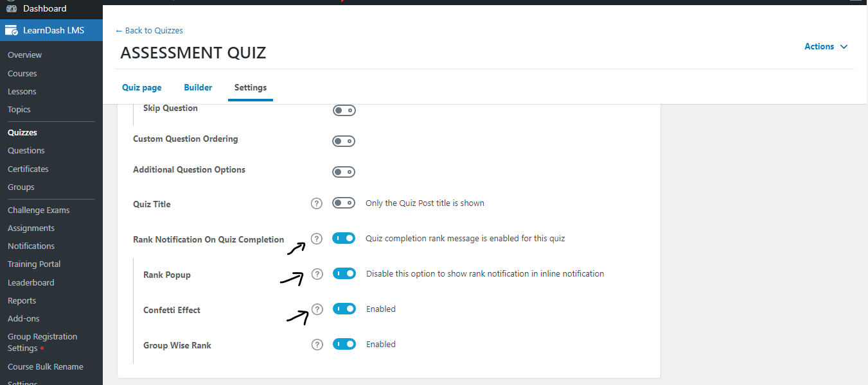Open Group Registration Settings menu item

pos(42,342)
